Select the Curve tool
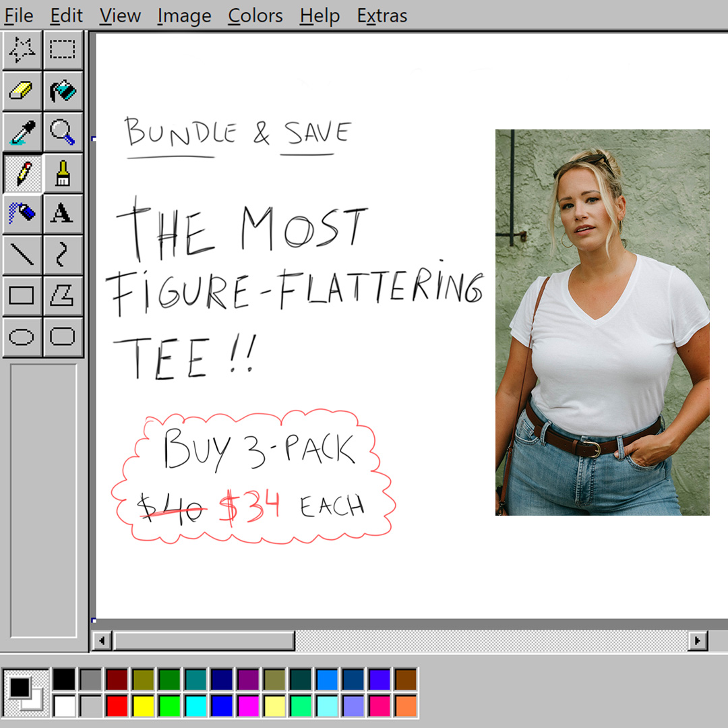This screenshot has height=728, width=728. 63,255
